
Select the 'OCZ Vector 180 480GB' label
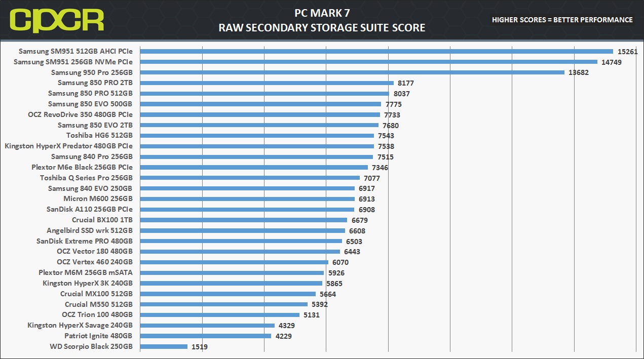coord(95,251)
